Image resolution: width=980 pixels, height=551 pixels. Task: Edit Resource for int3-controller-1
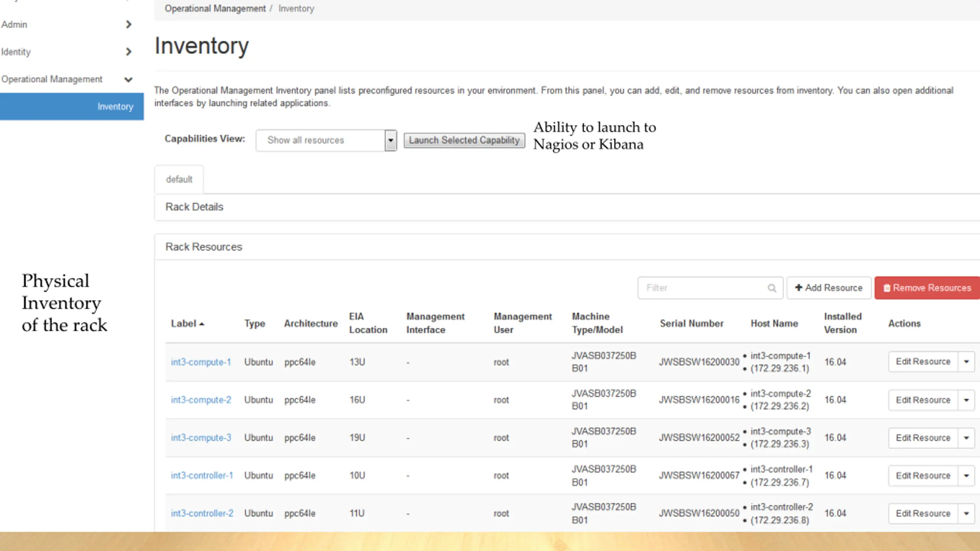click(923, 476)
